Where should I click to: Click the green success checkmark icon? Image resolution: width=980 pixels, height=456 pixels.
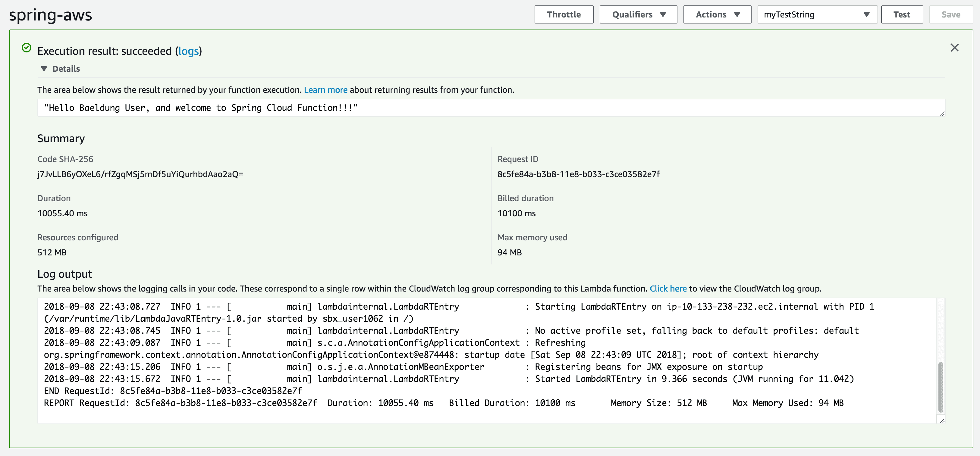click(26, 48)
